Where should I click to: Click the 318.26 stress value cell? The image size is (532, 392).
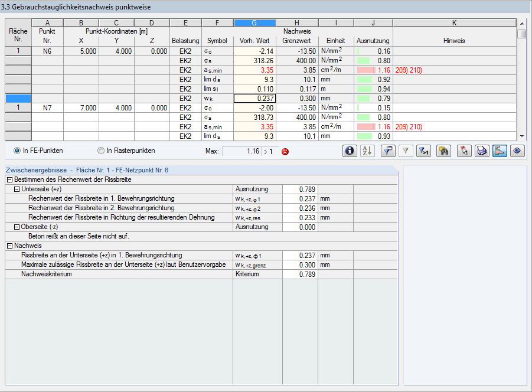pyautogui.click(x=254, y=61)
